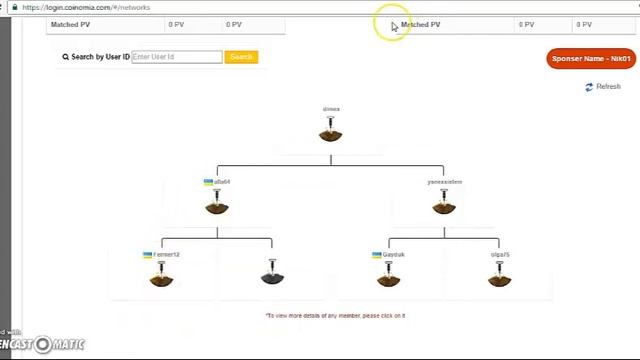The image size is (640, 360).
Task: Click the yellow Search button
Action: point(241,57)
